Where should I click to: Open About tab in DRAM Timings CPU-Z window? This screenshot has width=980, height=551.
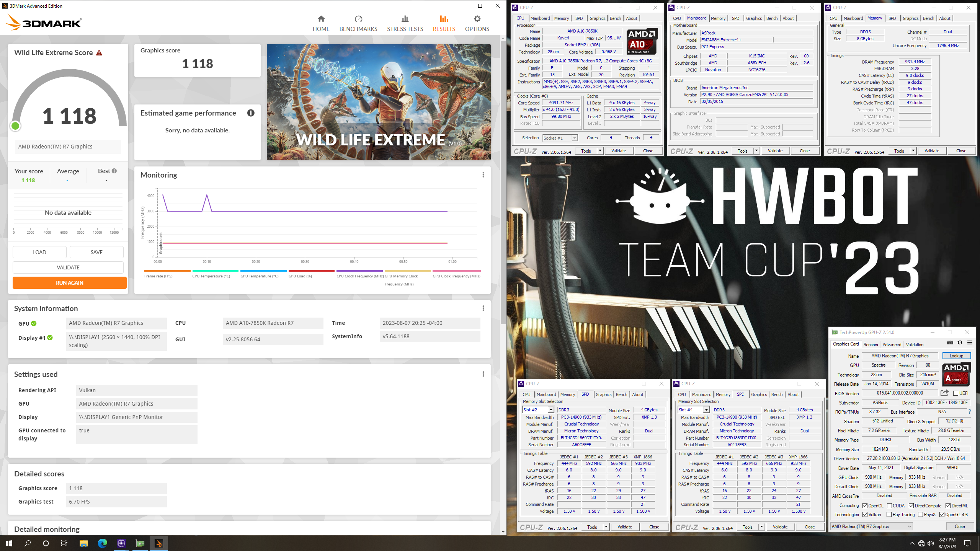click(x=945, y=18)
